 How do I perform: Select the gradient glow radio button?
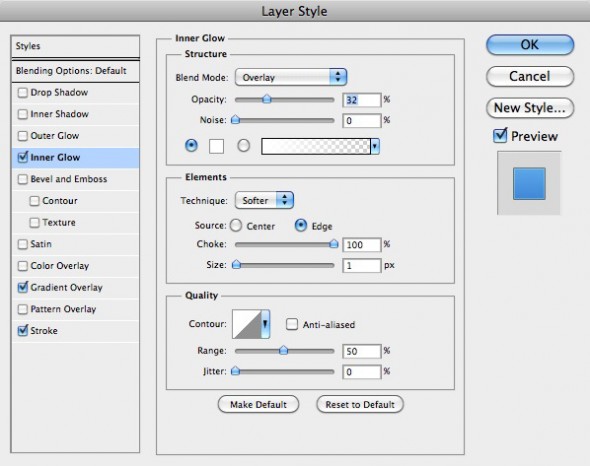click(243, 145)
